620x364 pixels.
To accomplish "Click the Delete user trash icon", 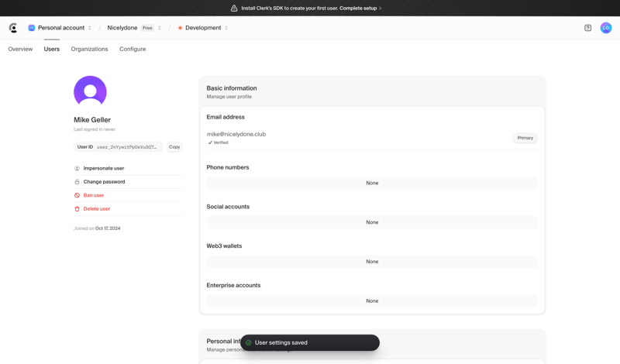I will (x=77, y=208).
